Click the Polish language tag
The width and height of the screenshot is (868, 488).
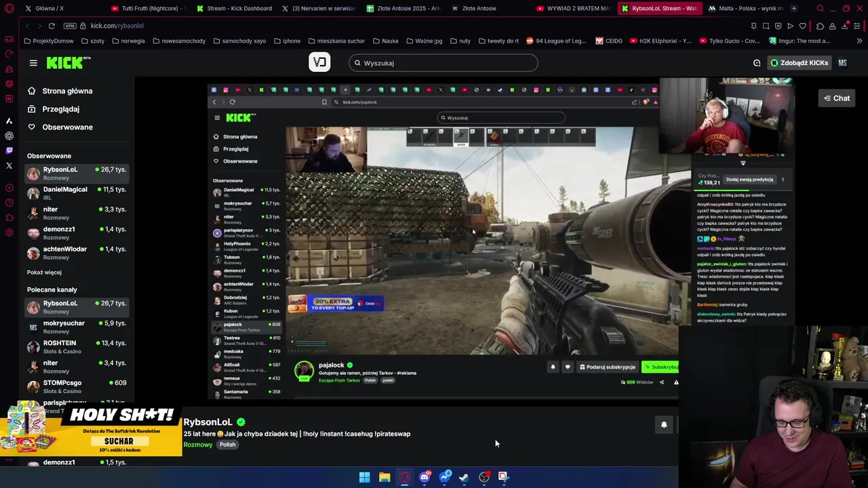point(227,445)
